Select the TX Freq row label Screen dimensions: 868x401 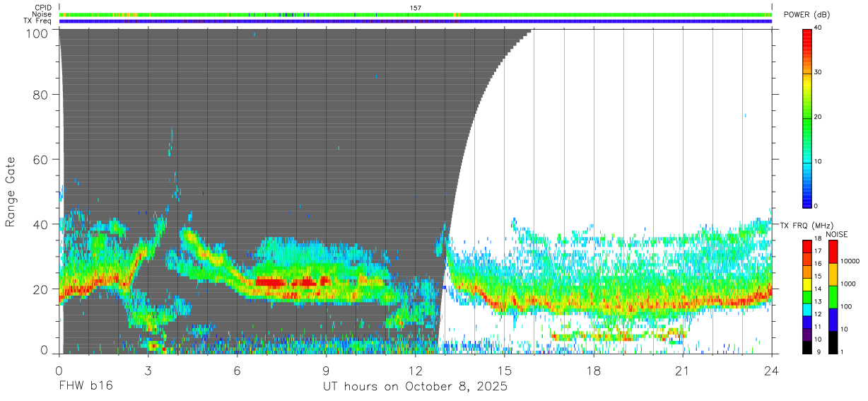tap(37, 21)
